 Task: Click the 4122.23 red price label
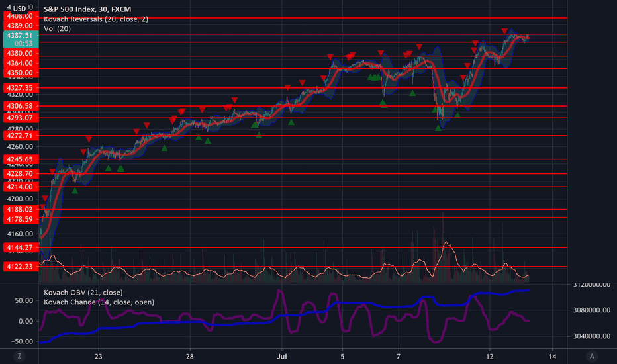tap(21, 267)
